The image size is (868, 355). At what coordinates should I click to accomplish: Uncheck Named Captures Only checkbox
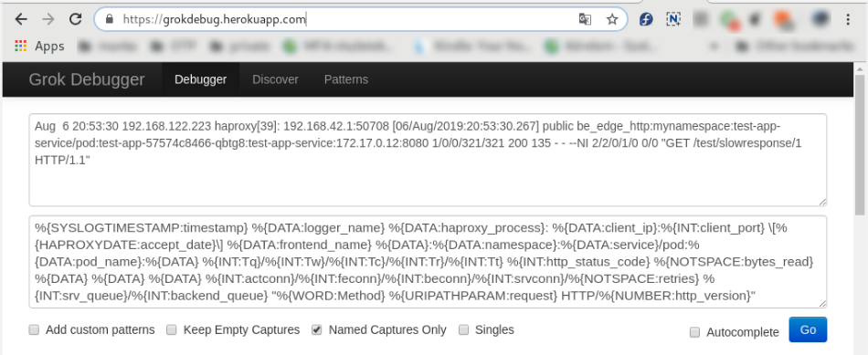pos(317,330)
